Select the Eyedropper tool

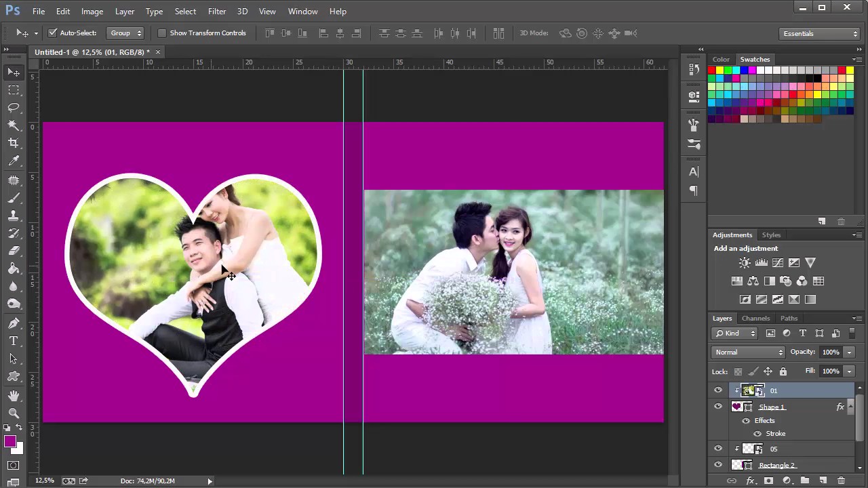tap(14, 161)
